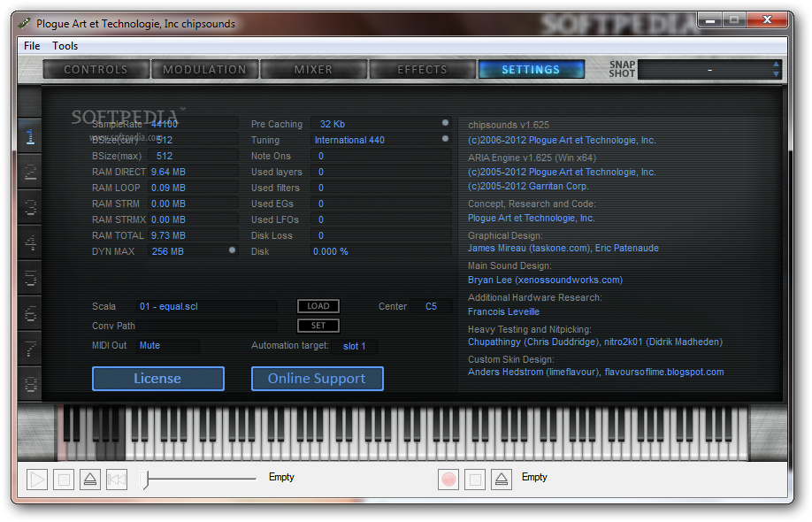Switch to the EFFECTS tab
The width and height of the screenshot is (812, 522).
tap(422, 69)
